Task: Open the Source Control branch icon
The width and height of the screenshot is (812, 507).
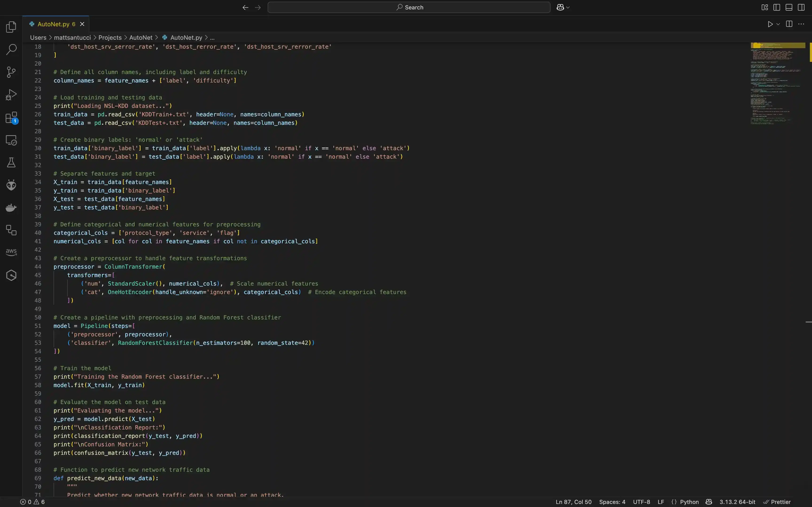Action: point(11,72)
